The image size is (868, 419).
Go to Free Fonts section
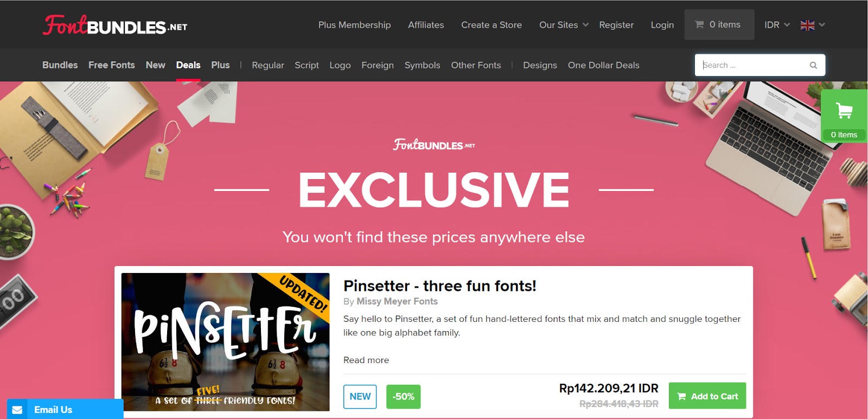coord(112,65)
